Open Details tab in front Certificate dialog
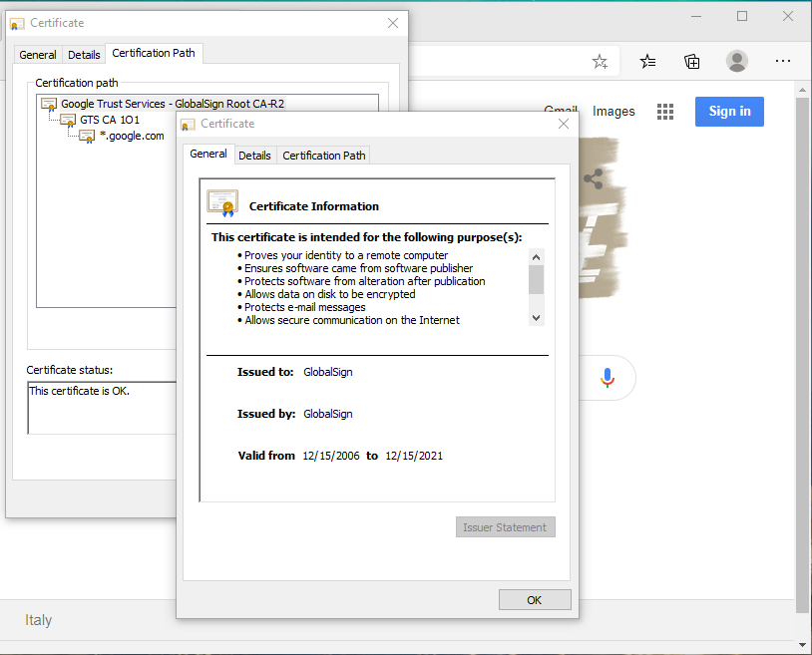The image size is (812, 655). 254,156
